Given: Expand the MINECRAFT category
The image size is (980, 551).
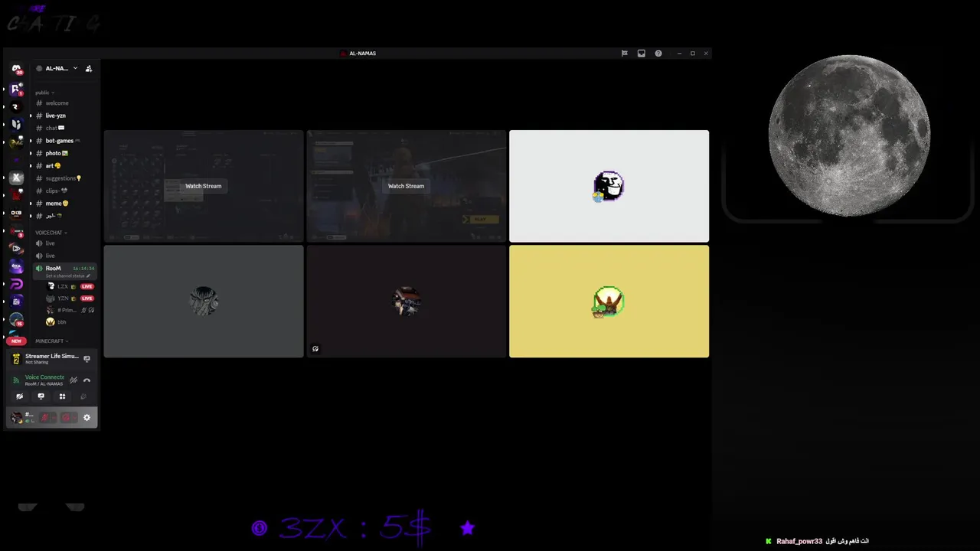Looking at the screenshot, I should coord(51,341).
